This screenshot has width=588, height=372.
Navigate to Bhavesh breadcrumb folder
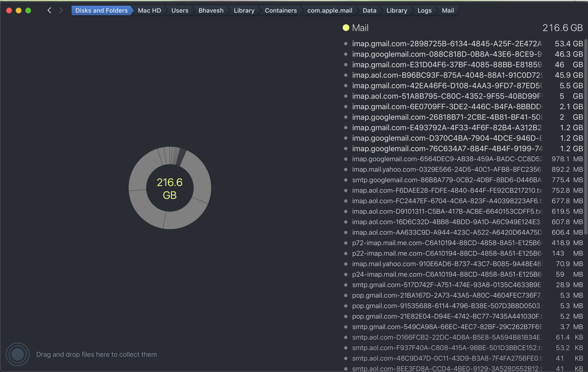point(211,11)
